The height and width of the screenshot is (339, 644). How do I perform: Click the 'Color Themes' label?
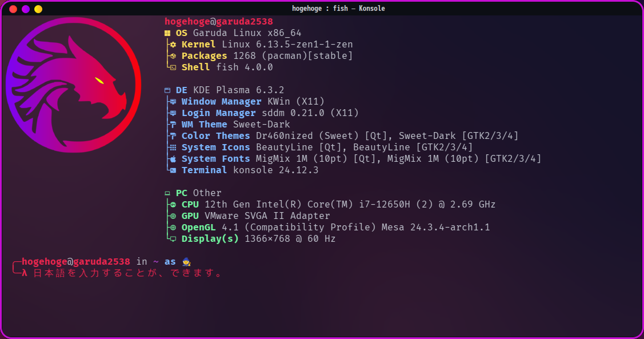click(215, 135)
